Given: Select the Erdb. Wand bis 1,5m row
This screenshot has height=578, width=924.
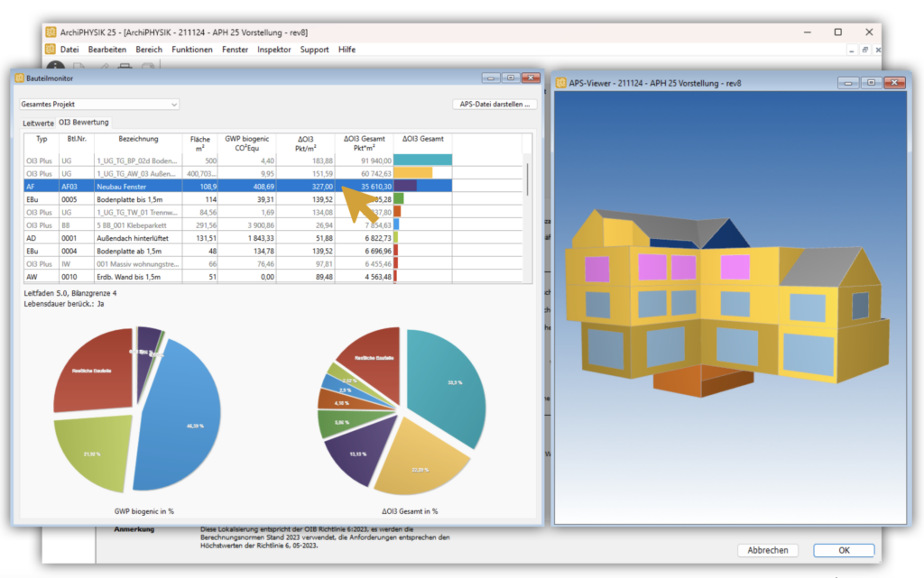Looking at the screenshot, I should click(273, 277).
